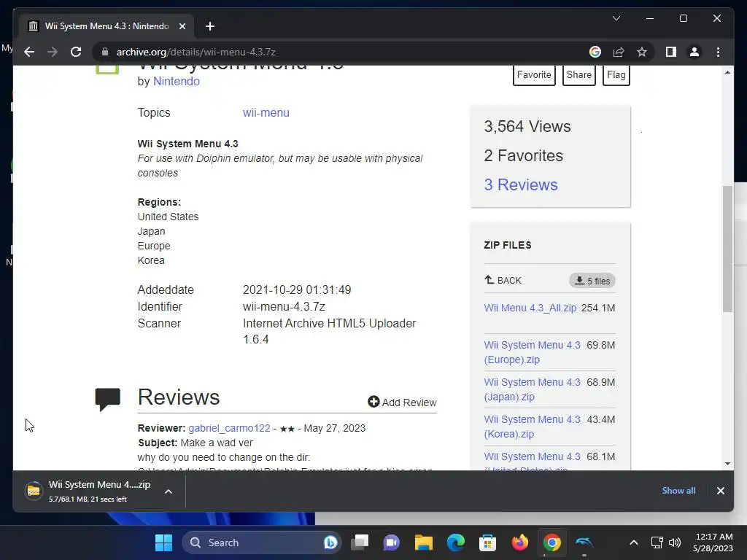Click the page vertical scrollbar thumb
The width and height of the screenshot is (747, 560).
[727, 249]
